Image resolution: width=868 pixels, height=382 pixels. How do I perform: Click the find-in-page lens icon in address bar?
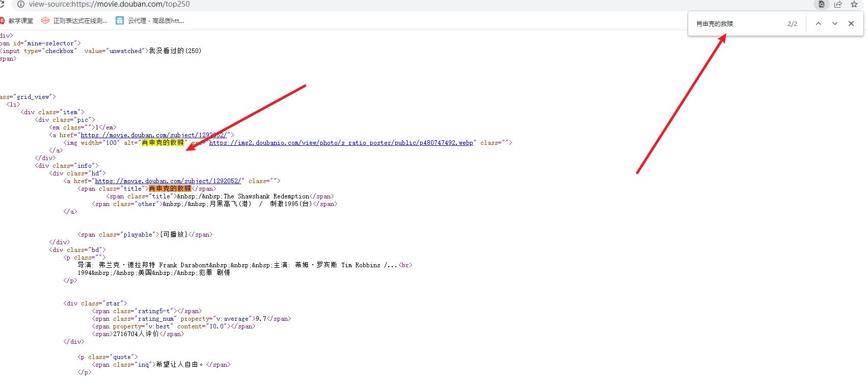pyautogui.click(x=822, y=4)
